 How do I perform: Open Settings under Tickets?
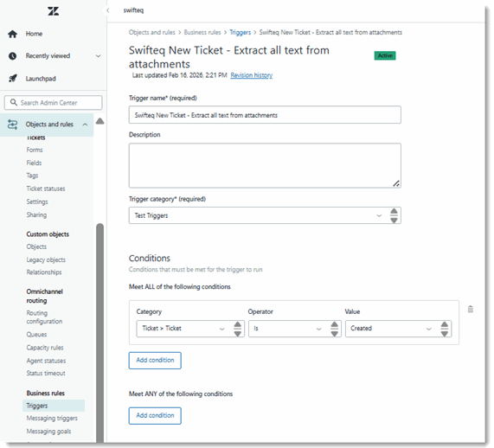point(37,202)
